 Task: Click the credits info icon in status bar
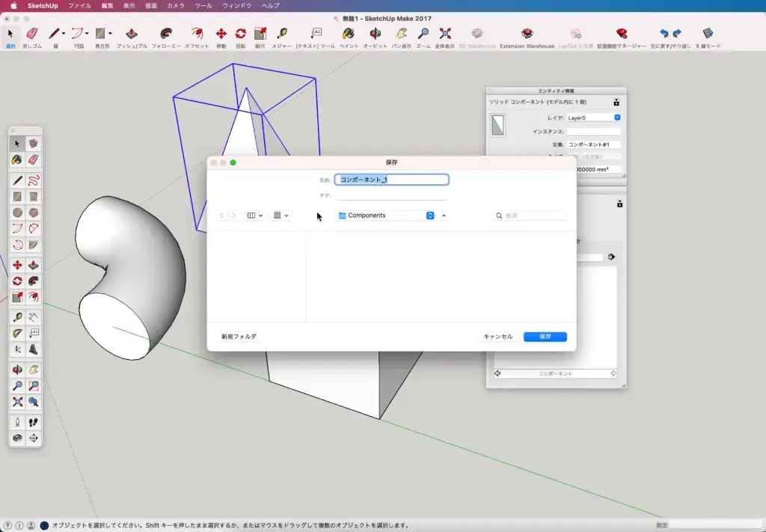(x=19, y=526)
